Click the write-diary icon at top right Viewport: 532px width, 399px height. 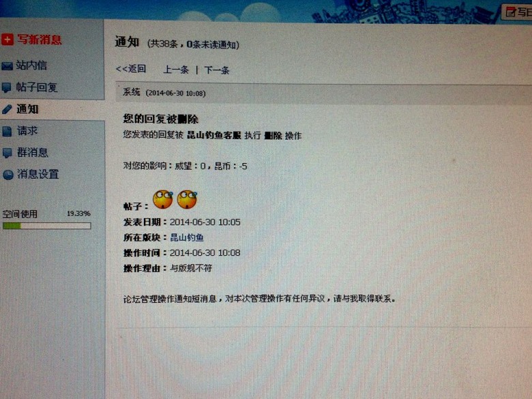coord(511,12)
